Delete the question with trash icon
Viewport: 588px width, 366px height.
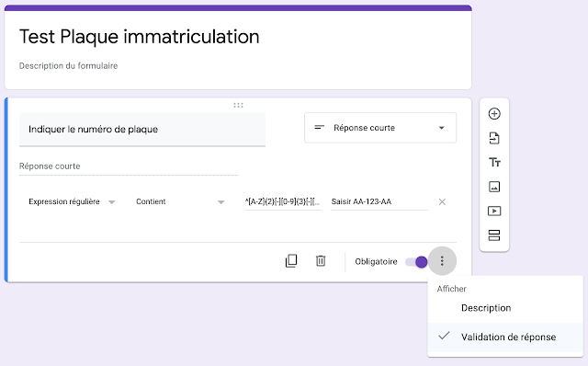click(x=321, y=260)
